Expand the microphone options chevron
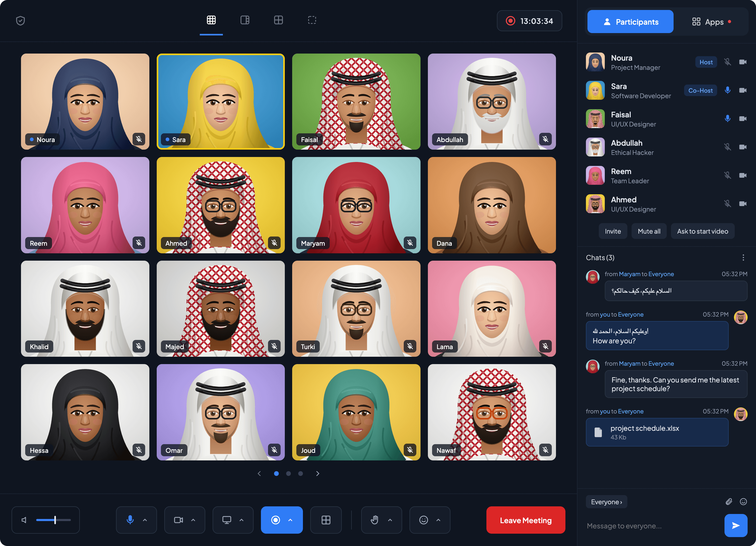Screen dimensions: 756x546 click(x=145, y=520)
